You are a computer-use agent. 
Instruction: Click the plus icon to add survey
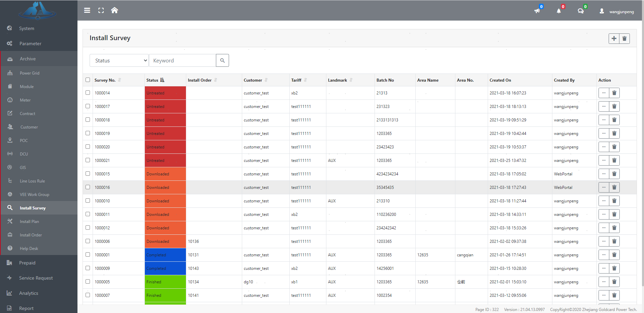[x=614, y=38]
